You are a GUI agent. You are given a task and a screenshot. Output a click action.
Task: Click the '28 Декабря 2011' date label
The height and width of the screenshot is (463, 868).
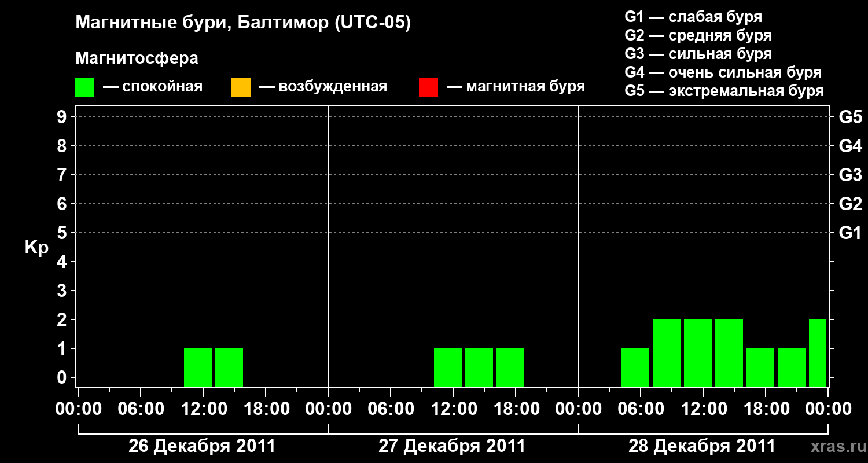point(702,446)
